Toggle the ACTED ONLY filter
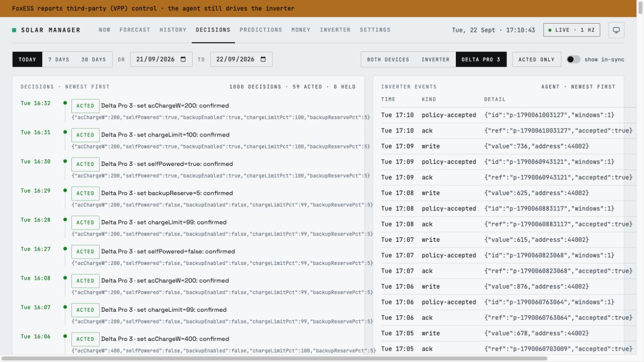The width and height of the screenshot is (644, 362). 537,60
